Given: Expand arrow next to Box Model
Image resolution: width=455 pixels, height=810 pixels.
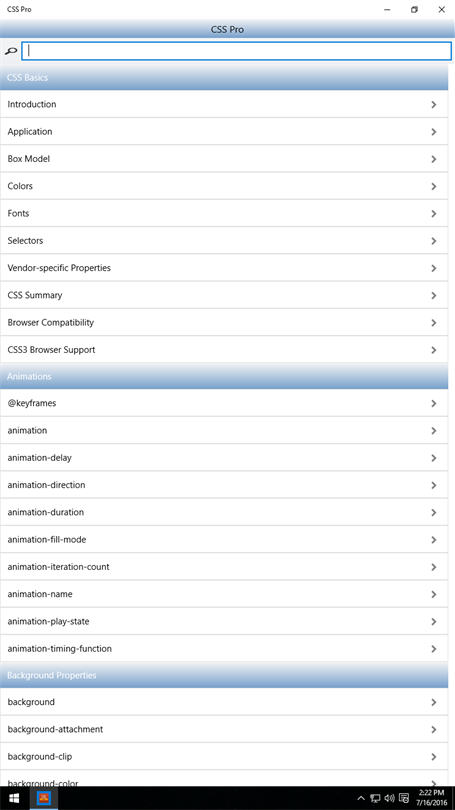Looking at the screenshot, I should 433,159.
